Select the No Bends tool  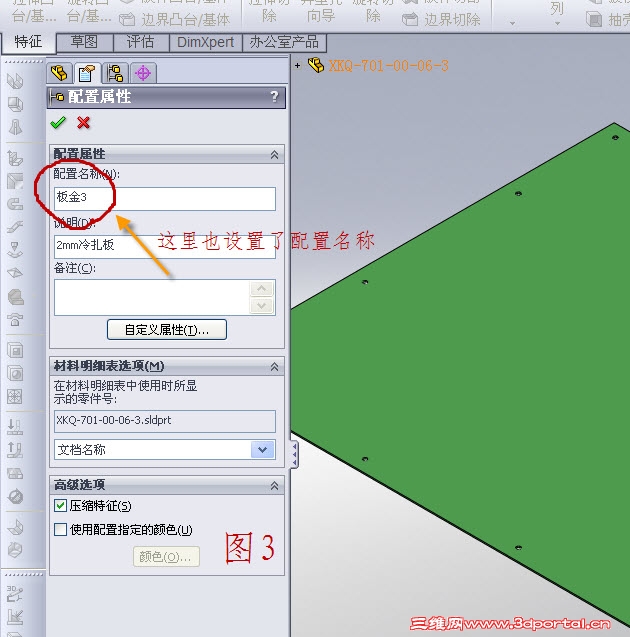pos(15,496)
